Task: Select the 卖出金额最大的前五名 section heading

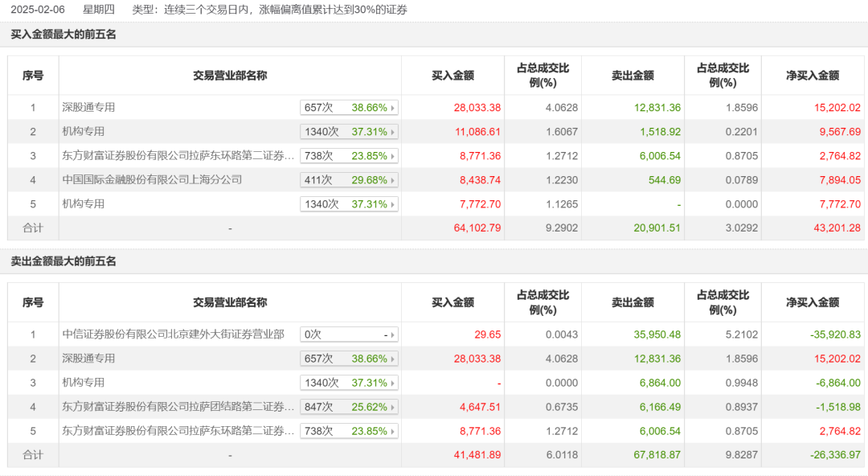Action: pos(63,261)
